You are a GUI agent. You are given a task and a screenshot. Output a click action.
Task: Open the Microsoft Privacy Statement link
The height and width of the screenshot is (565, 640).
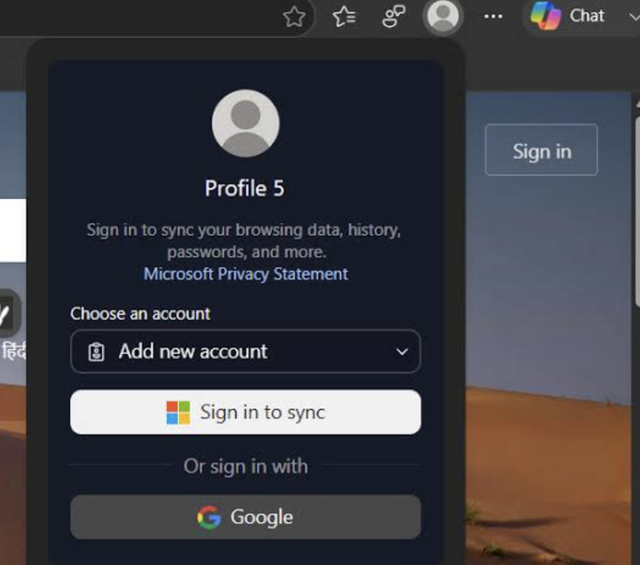[x=246, y=274]
